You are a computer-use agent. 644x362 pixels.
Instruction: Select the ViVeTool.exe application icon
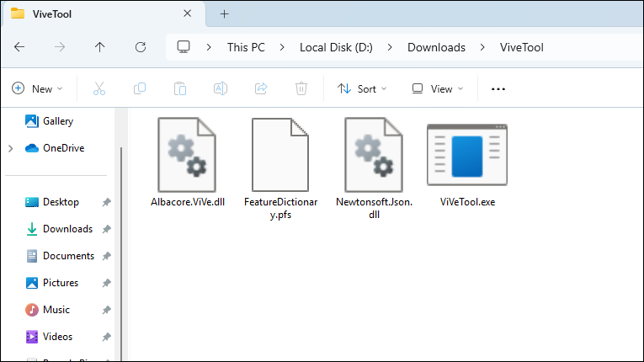click(x=467, y=155)
